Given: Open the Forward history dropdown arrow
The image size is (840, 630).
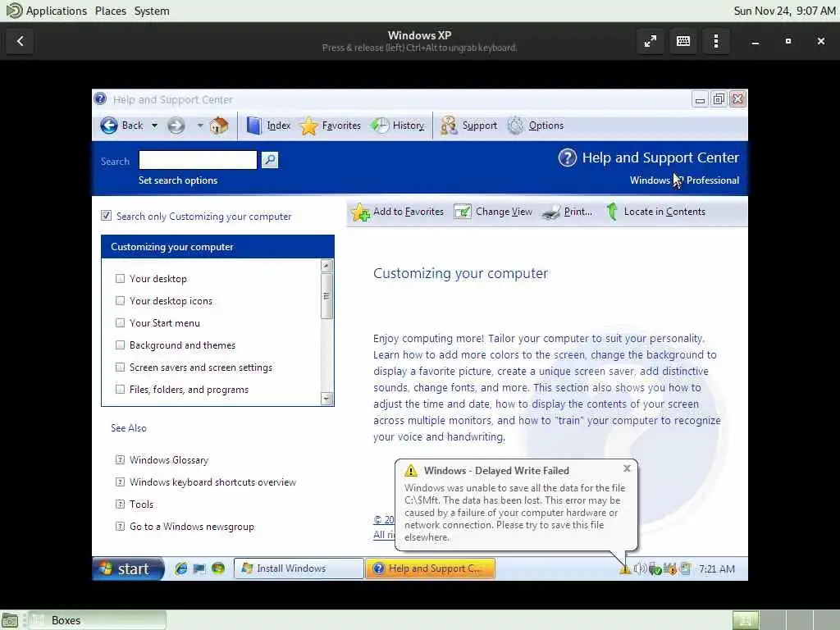Looking at the screenshot, I should 200,126.
